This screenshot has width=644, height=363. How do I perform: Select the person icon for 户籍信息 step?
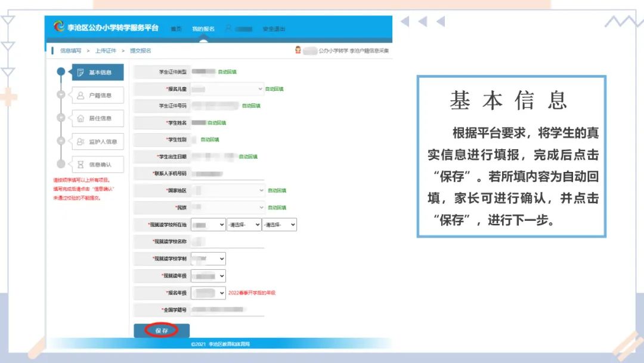coord(81,95)
